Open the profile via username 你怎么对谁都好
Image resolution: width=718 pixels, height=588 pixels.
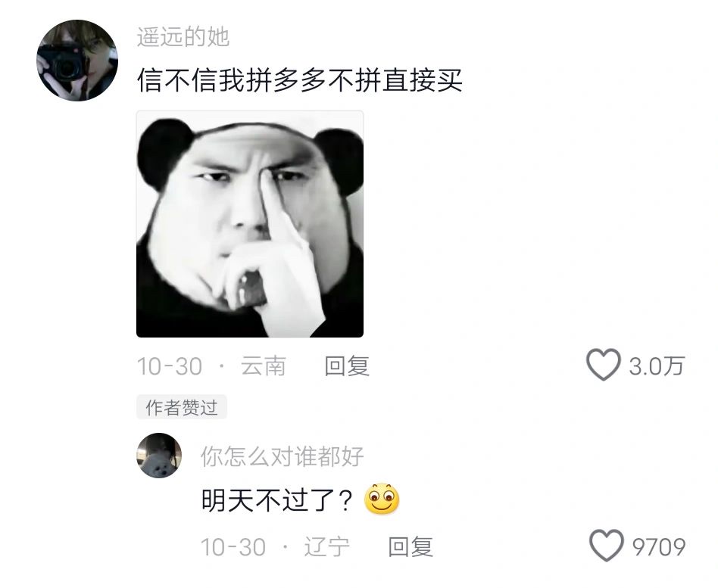(x=282, y=456)
